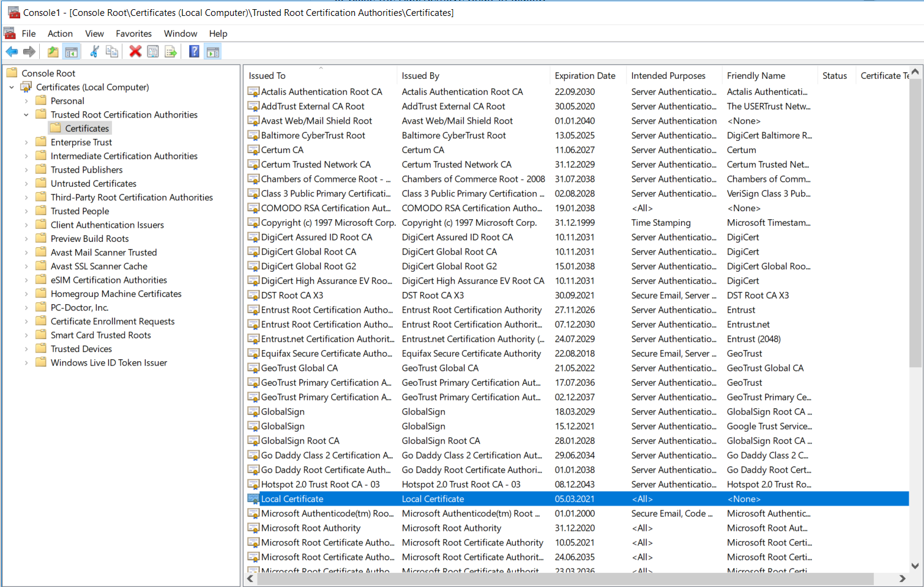Select the AddTrust External CA Root certificate row
Image resolution: width=924 pixels, height=587 pixels.
tap(578, 107)
